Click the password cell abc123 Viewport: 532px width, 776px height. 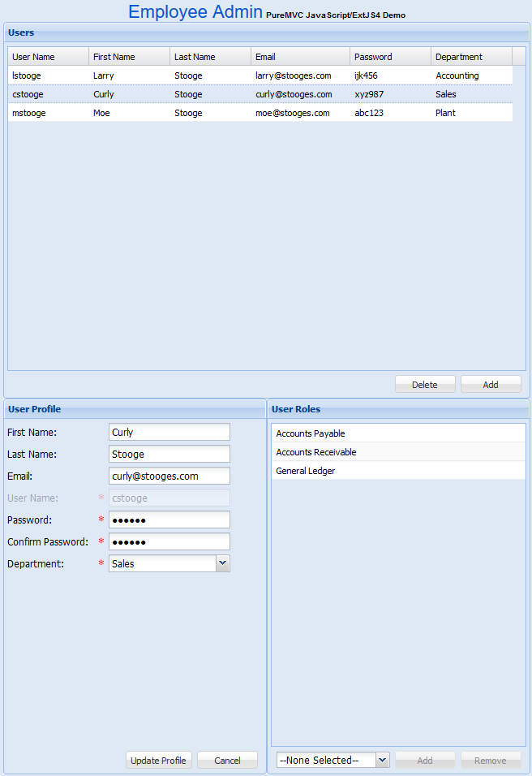[390, 113]
